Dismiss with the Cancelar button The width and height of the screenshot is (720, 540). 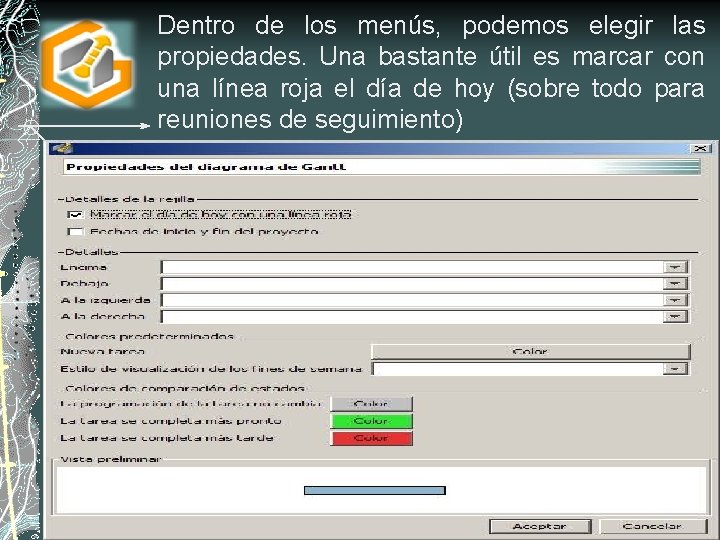[652, 526]
